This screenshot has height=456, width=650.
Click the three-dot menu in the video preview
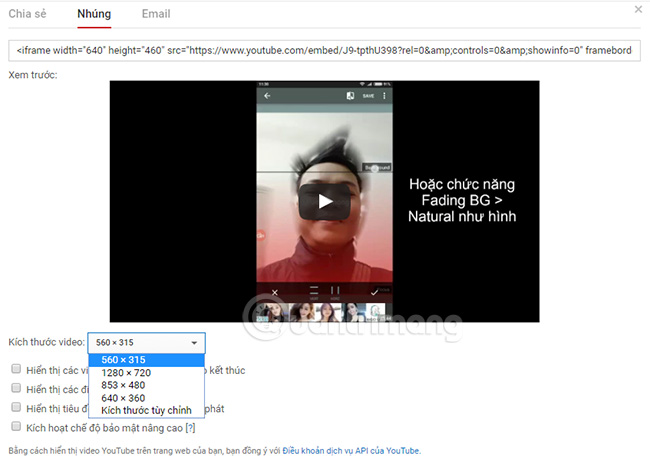coord(384,96)
